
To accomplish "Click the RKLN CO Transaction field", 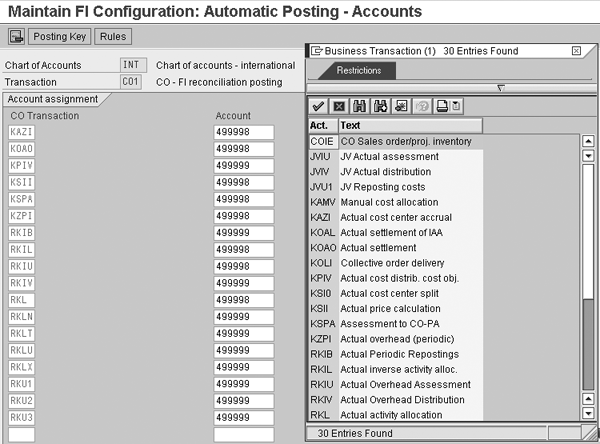I will click(x=21, y=317).
